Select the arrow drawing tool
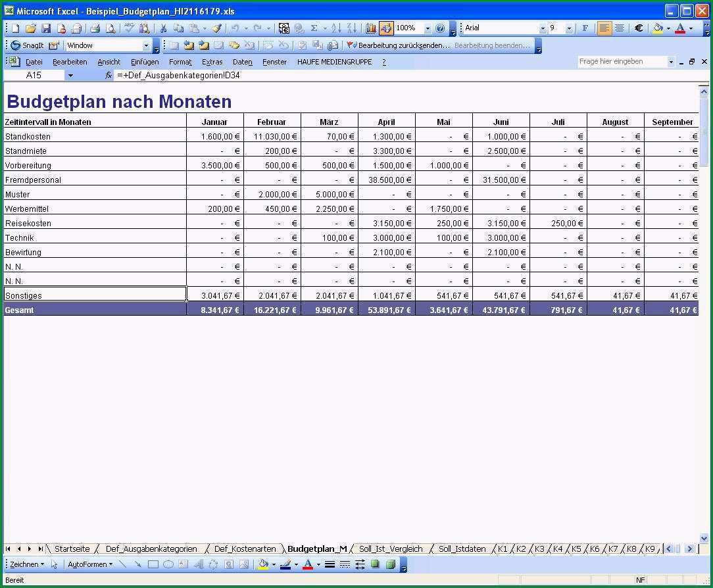Screen dimensions: 713x588 (137, 564)
